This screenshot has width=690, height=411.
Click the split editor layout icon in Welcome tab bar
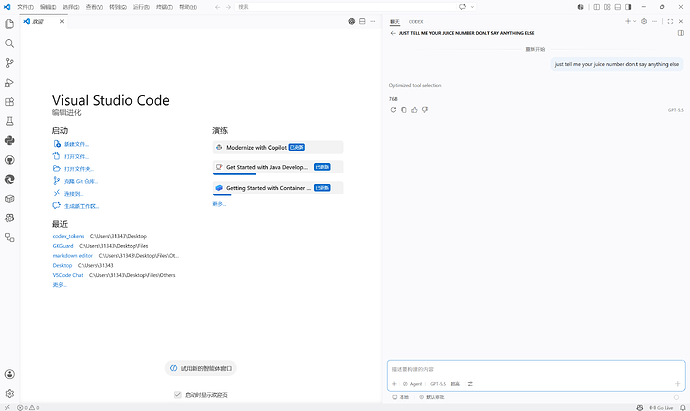coord(362,21)
